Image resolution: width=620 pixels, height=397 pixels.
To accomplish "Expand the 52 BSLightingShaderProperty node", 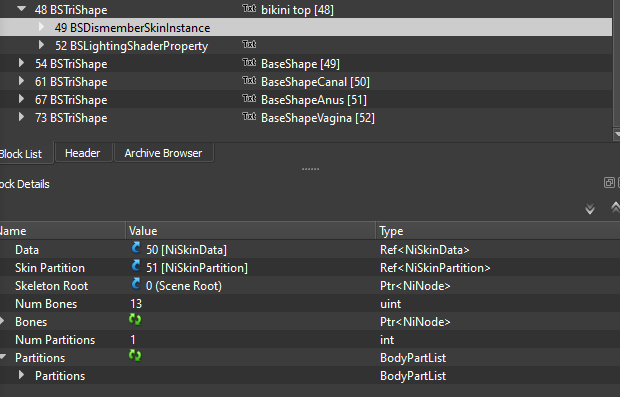I will (x=42, y=45).
